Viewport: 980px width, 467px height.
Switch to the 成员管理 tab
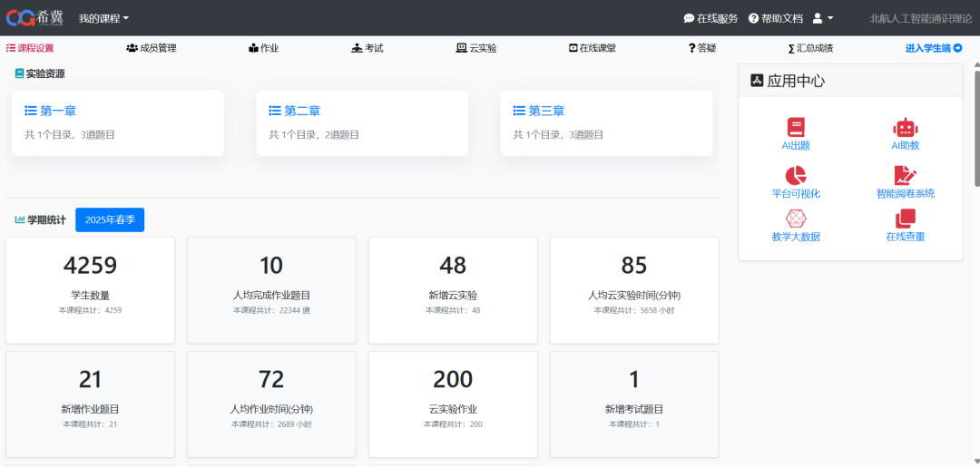click(152, 48)
